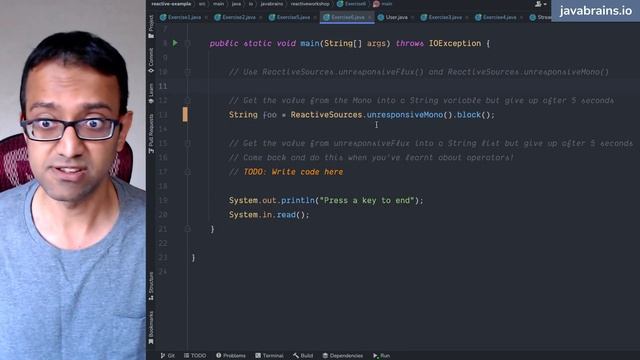The height and width of the screenshot is (360, 640).
Task: Switch to the Exercise3.java tab
Action: [445, 17]
